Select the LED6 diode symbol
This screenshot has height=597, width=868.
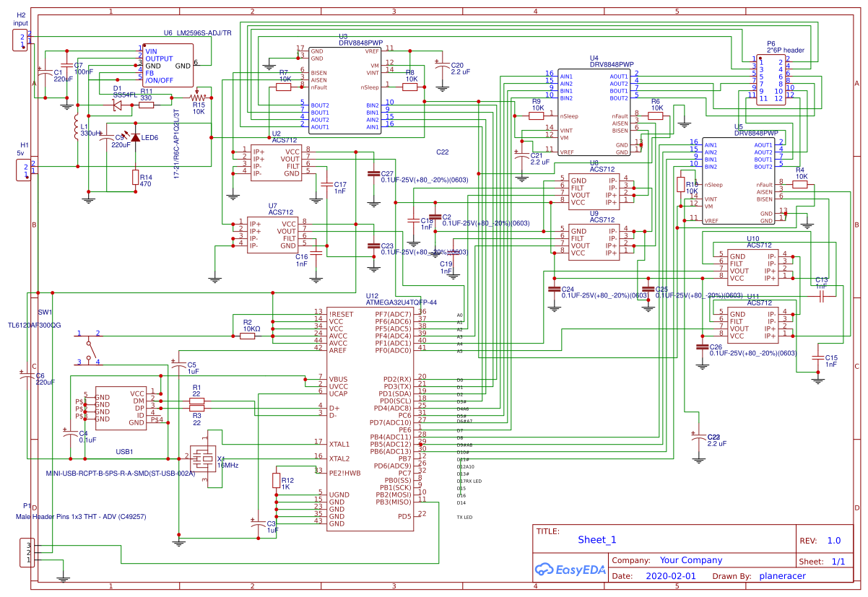(x=135, y=137)
